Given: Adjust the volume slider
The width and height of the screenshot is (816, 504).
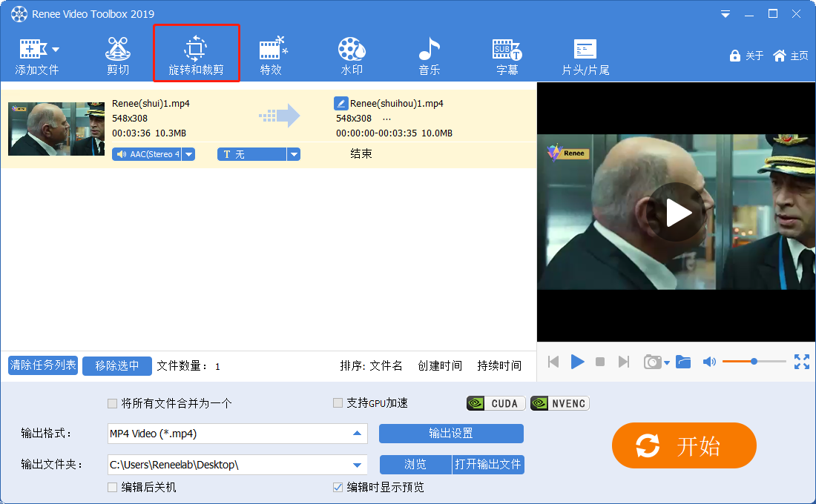Looking at the screenshot, I should point(754,361).
